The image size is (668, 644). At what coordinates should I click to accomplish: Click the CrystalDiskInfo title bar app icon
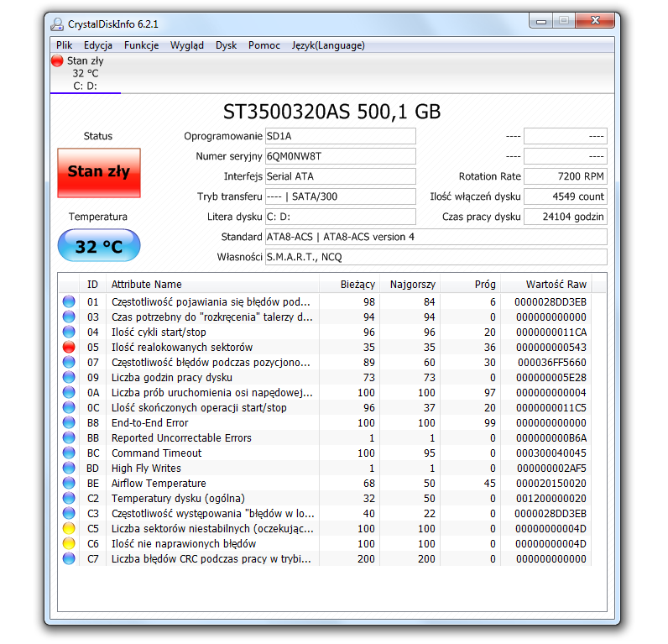[x=57, y=24]
